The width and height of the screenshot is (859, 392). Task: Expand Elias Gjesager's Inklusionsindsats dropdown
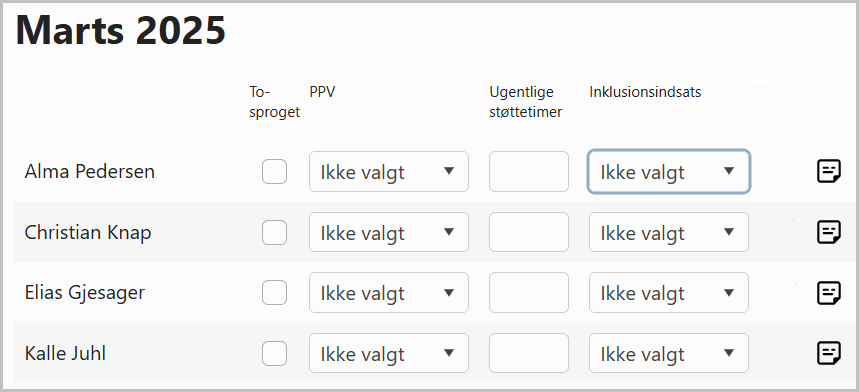click(x=669, y=292)
